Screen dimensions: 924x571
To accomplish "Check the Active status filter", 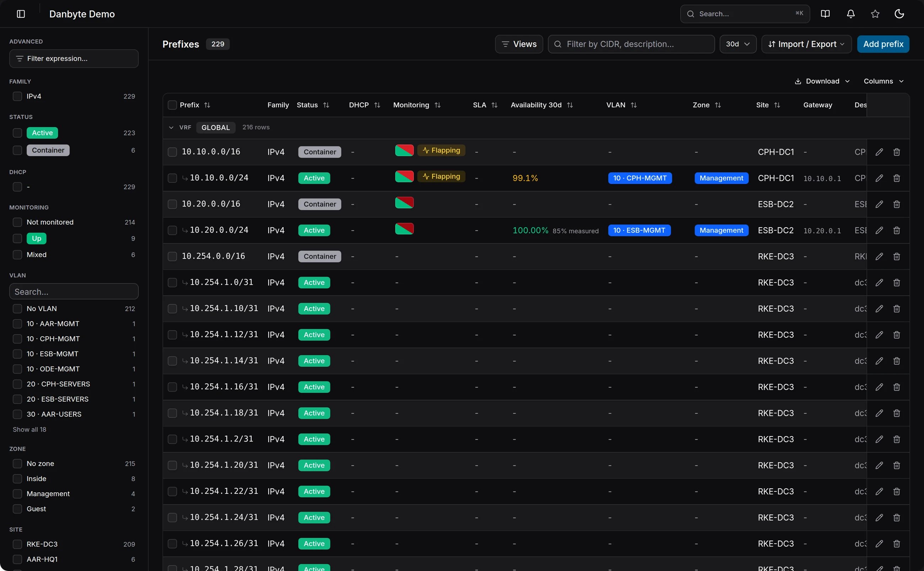I will (17, 133).
